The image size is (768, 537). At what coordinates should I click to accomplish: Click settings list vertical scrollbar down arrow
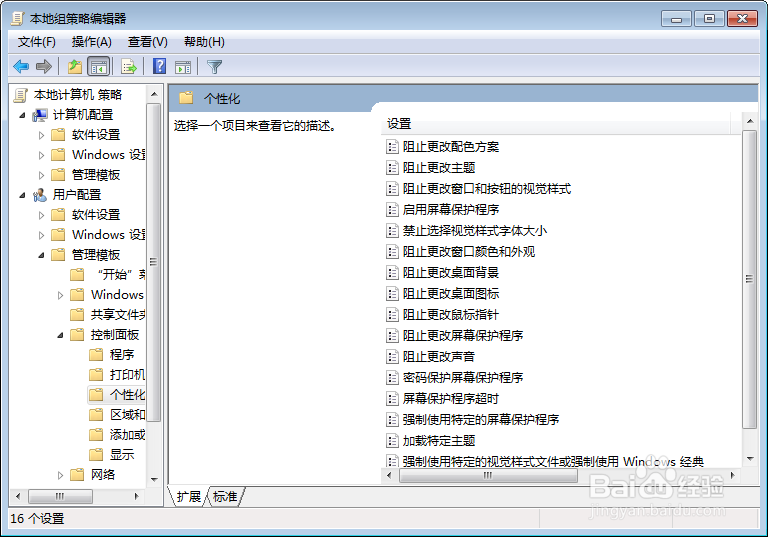pos(750,459)
